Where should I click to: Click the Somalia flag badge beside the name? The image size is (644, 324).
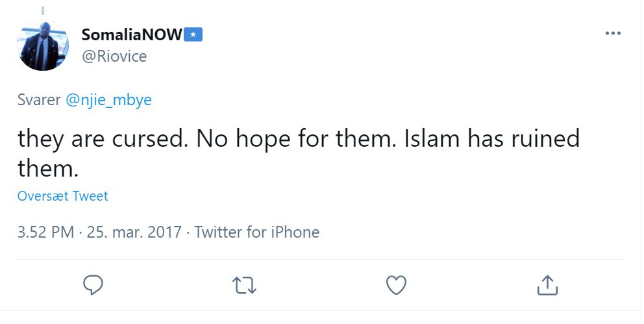click(x=194, y=35)
